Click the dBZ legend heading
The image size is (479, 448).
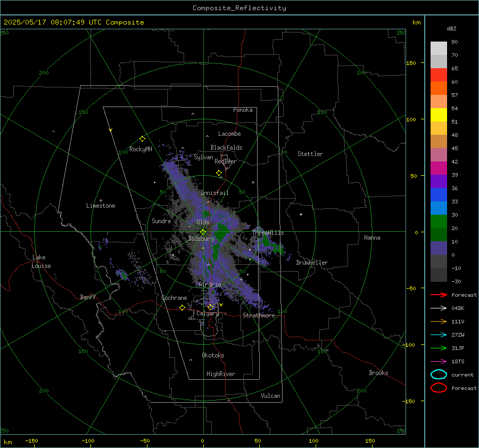coord(451,29)
